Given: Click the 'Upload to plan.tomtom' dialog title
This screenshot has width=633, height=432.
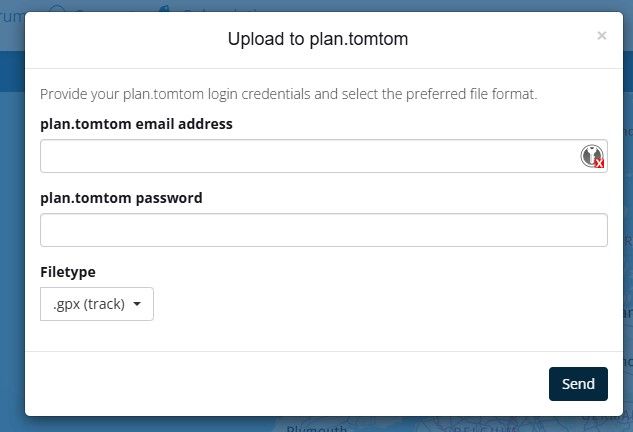Looking at the screenshot, I should click(318, 39).
